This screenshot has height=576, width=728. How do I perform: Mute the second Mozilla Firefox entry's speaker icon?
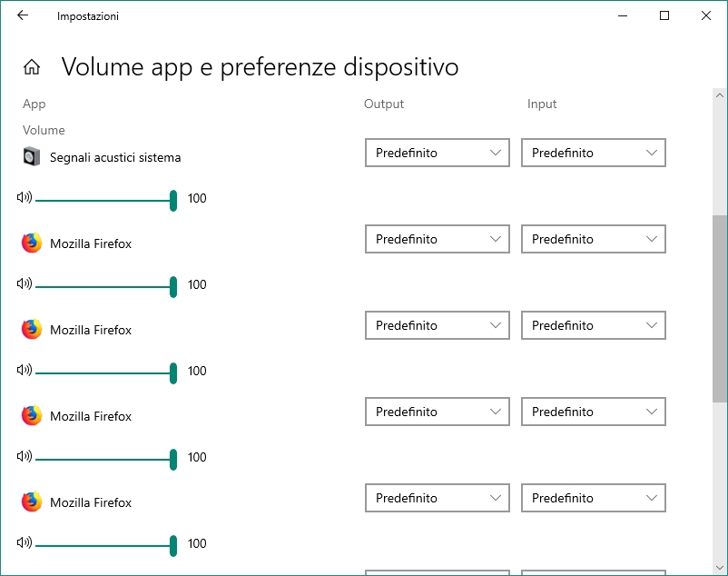pyautogui.click(x=25, y=370)
